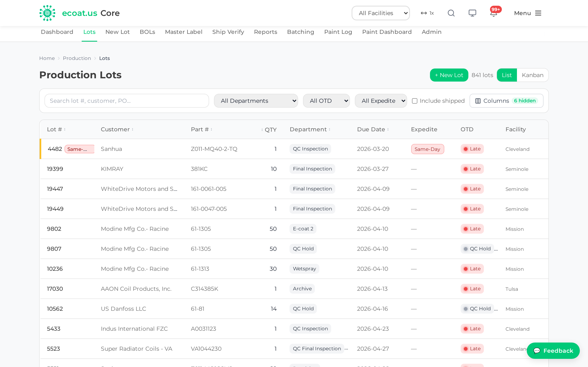Switch to Kanban view

[x=532, y=75]
